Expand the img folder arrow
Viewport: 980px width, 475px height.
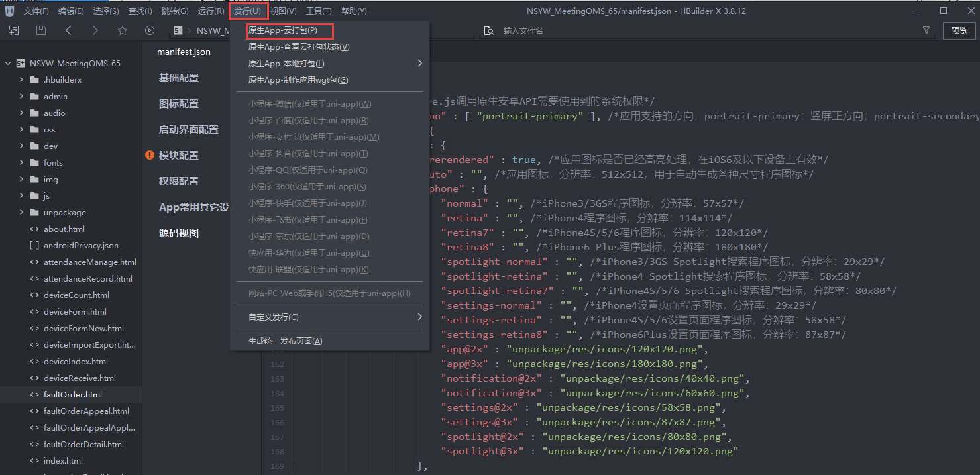pyautogui.click(x=21, y=179)
